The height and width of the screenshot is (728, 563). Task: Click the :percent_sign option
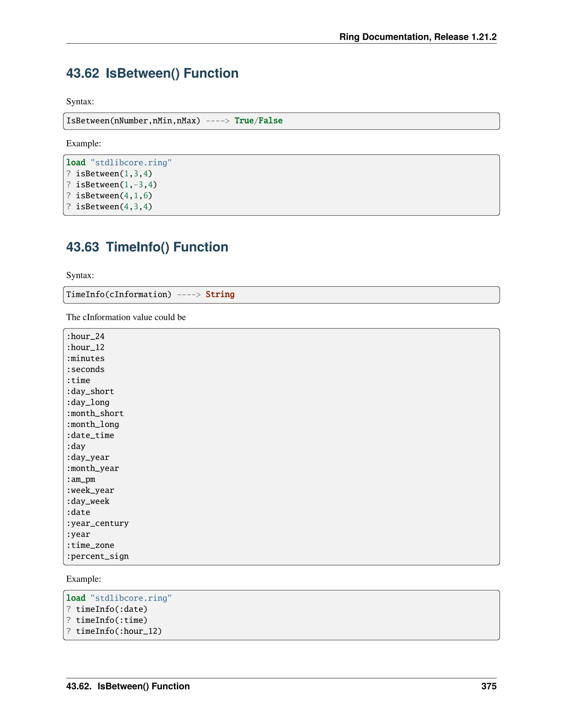coord(97,556)
